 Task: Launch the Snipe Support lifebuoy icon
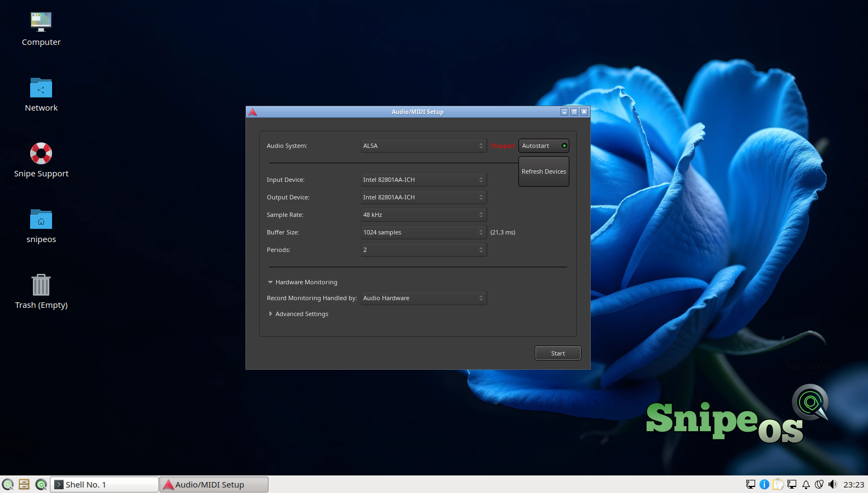point(41,153)
